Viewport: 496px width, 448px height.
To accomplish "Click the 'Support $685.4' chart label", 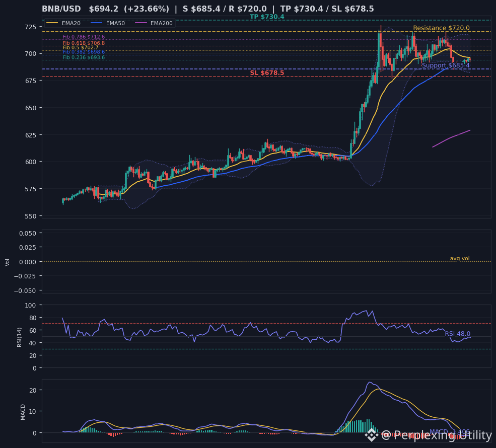I will (446, 65).
